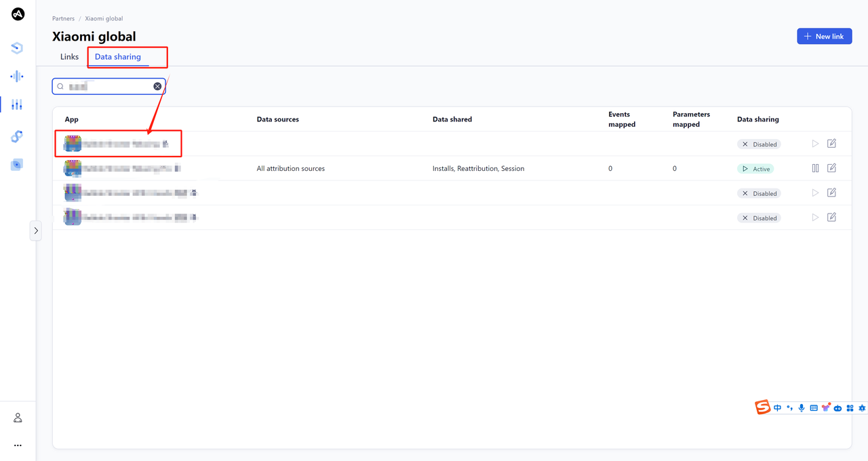Expand the collapsed left sidebar with chevron

pos(36,230)
